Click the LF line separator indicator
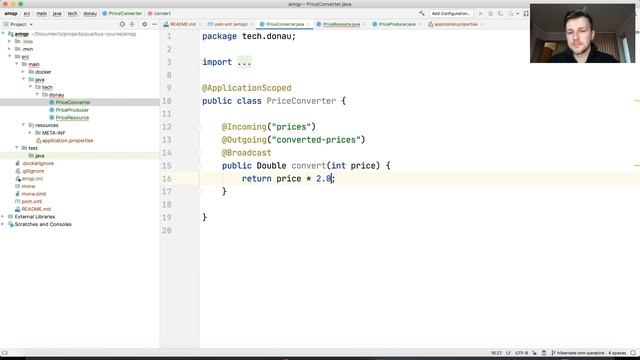Viewport: 640px width, 360px height. (x=509, y=353)
